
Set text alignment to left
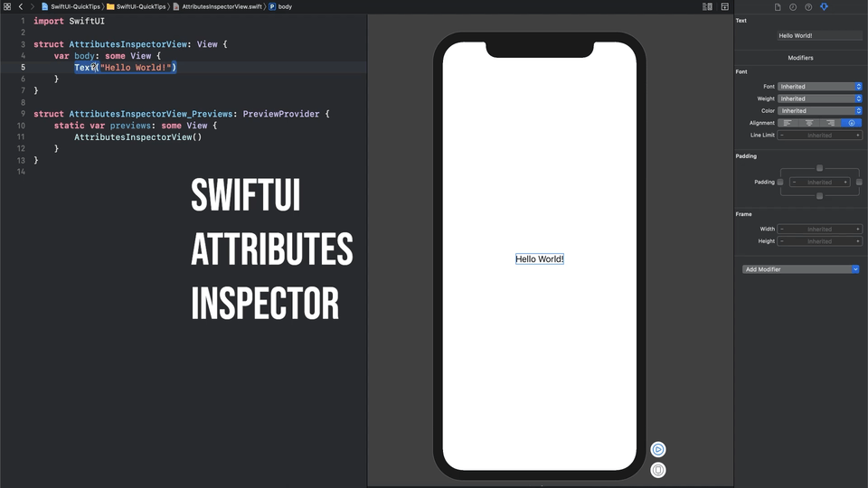[x=788, y=123]
